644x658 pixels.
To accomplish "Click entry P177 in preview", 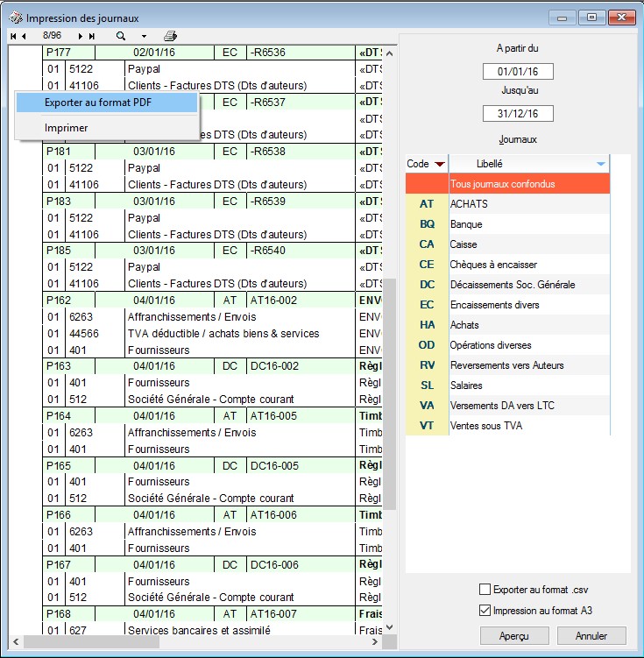I will tap(59, 53).
